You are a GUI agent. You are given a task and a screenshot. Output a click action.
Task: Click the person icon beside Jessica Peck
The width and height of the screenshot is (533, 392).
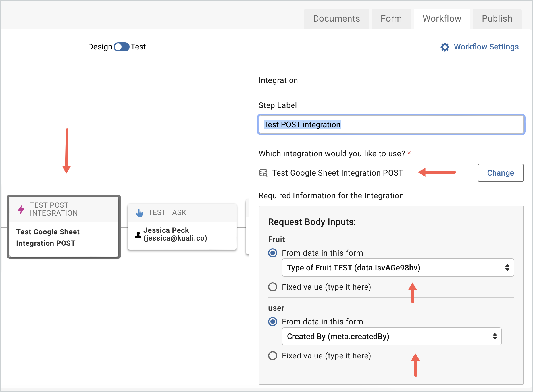[138, 235]
